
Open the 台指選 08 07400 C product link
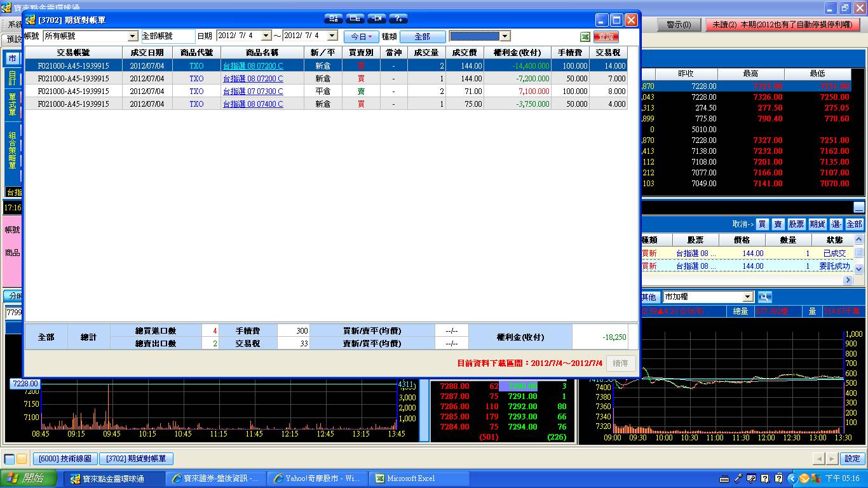pyautogui.click(x=253, y=104)
